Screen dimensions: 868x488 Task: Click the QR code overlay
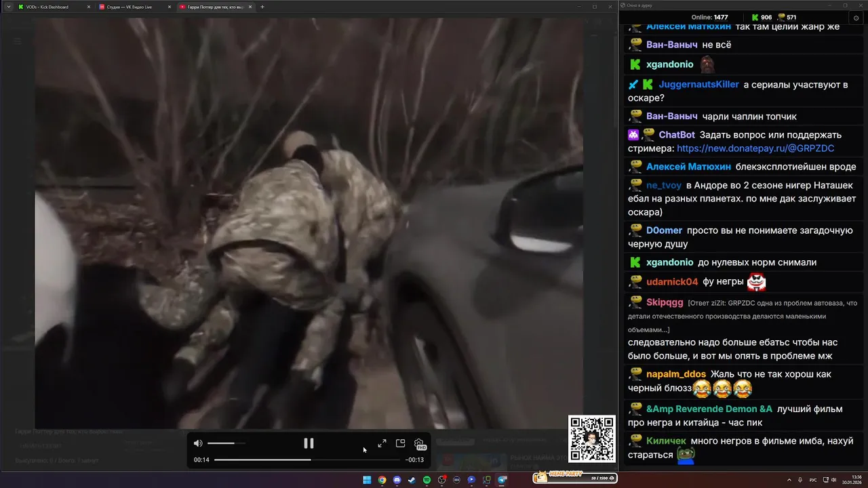click(x=592, y=439)
